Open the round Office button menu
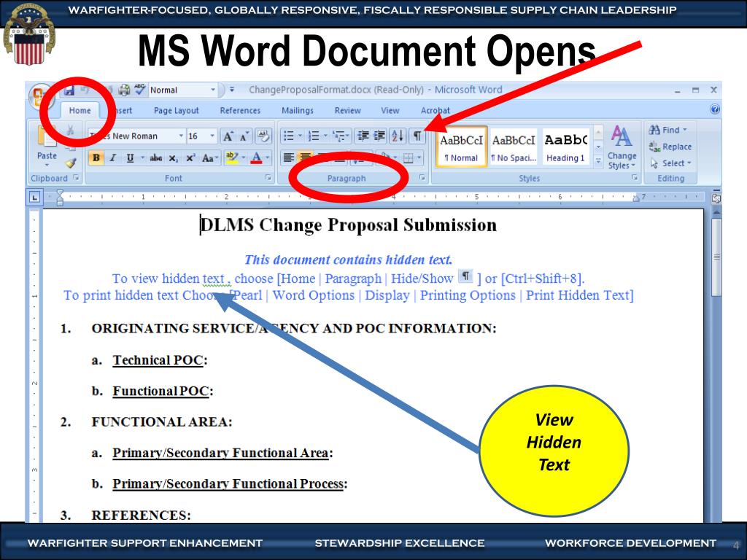 pyautogui.click(x=41, y=97)
